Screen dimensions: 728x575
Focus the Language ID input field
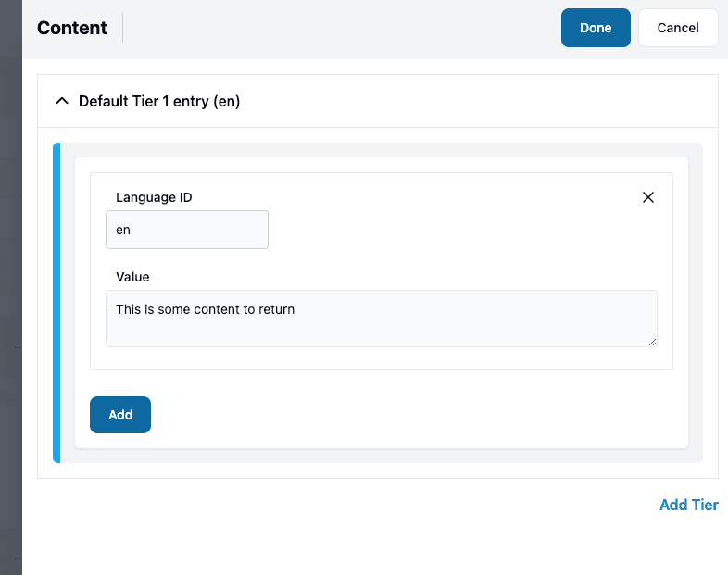(187, 230)
